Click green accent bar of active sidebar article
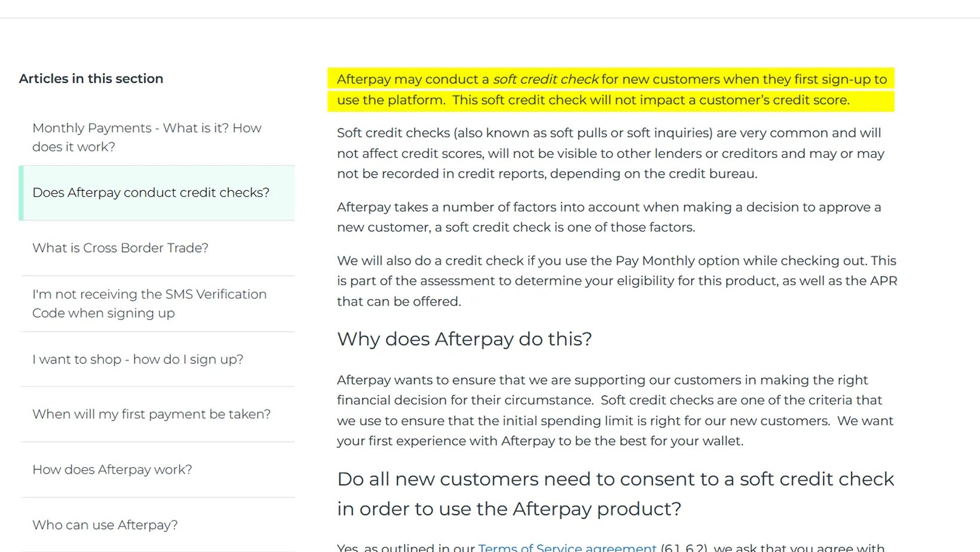 tap(22, 193)
